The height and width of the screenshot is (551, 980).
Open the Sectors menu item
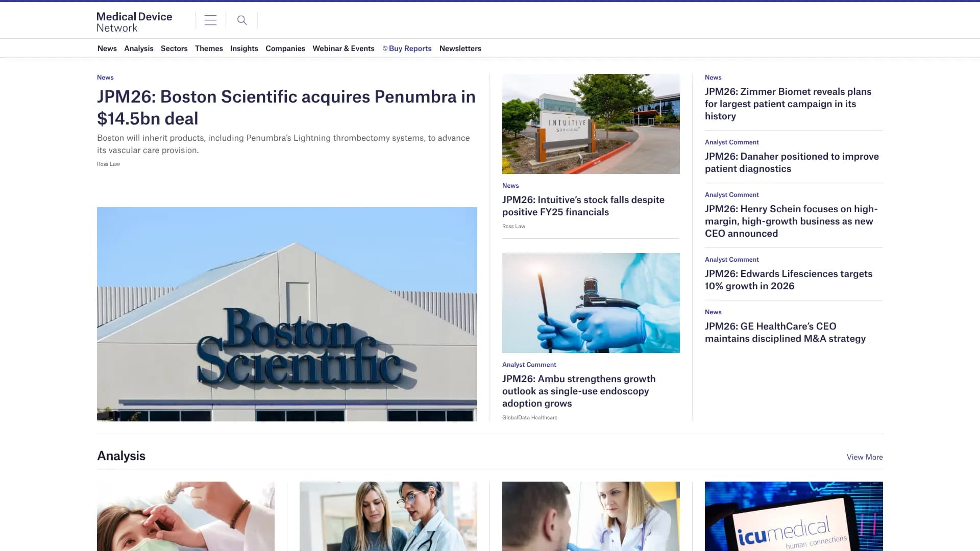174,48
